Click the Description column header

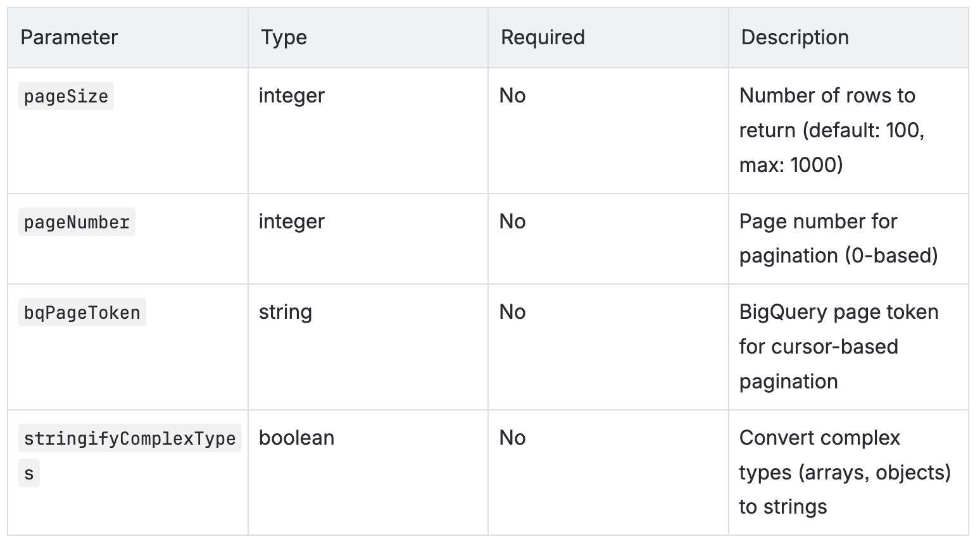795,37
